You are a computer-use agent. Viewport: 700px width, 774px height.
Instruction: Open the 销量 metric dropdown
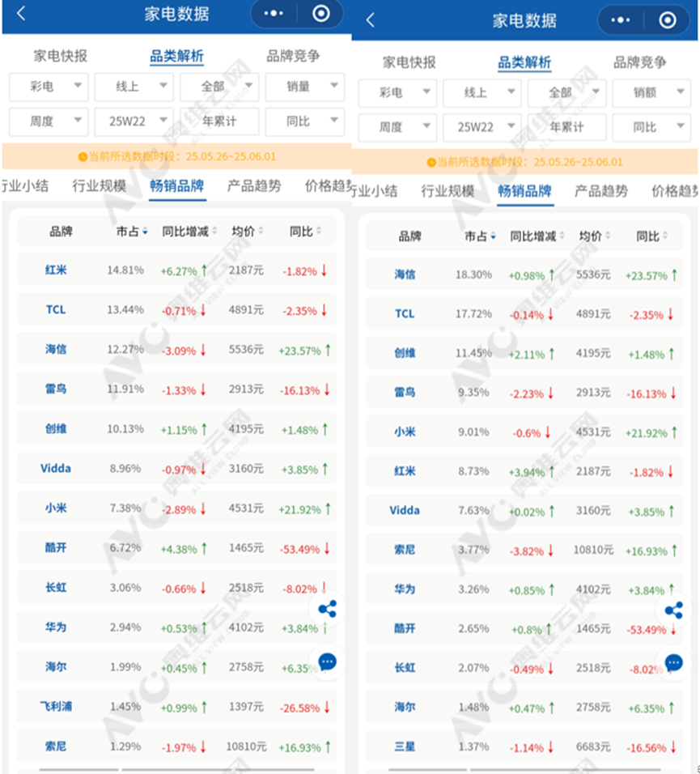click(305, 87)
